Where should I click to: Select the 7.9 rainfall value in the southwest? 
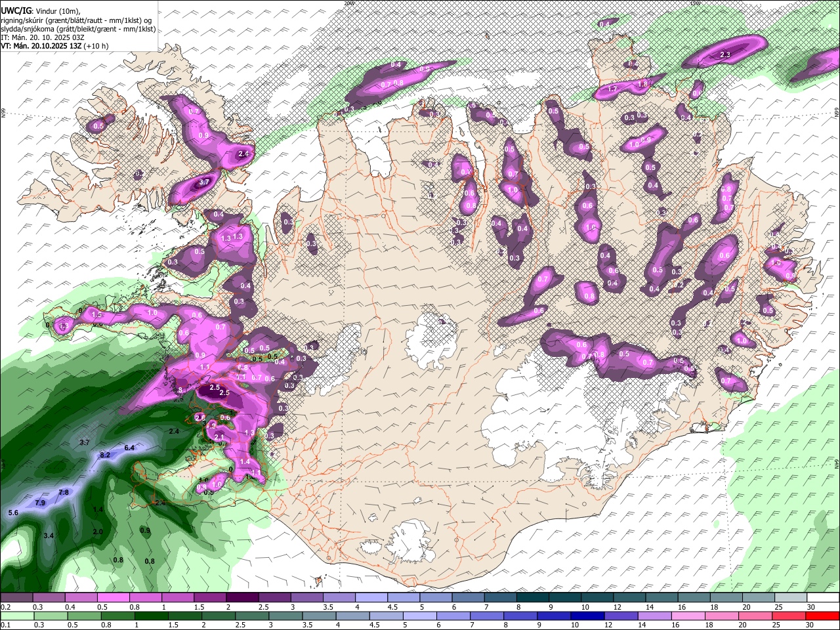coord(40,503)
